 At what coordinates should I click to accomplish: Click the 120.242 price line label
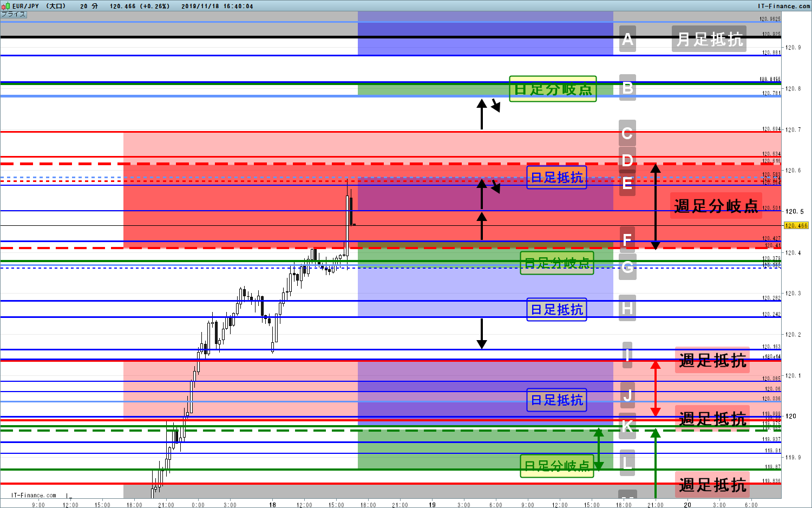pos(771,314)
